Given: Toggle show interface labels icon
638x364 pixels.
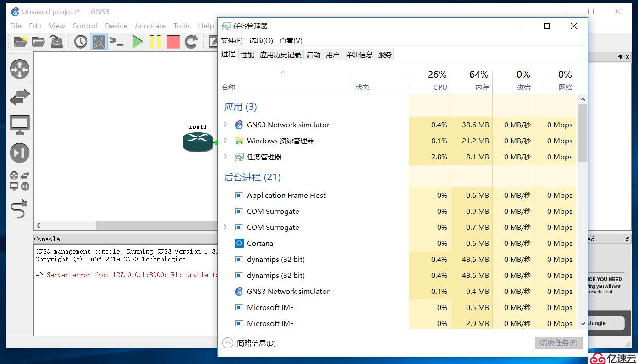Looking at the screenshot, I should (x=99, y=42).
